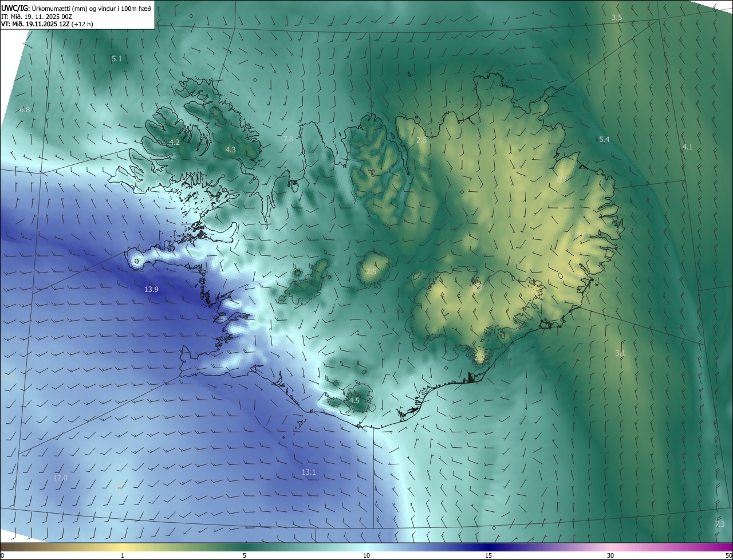Click the 13.1 value off the south coast
The height and width of the screenshot is (560, 733).
309,472
